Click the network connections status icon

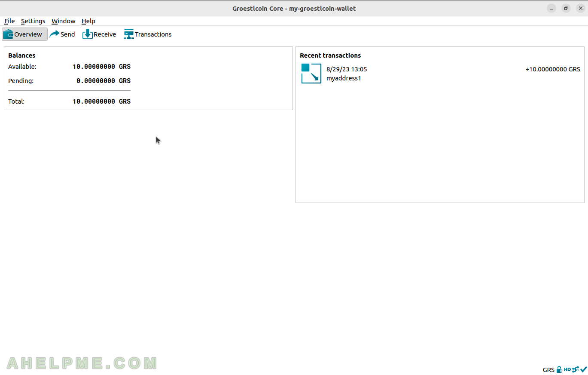[x=576, y=369]
